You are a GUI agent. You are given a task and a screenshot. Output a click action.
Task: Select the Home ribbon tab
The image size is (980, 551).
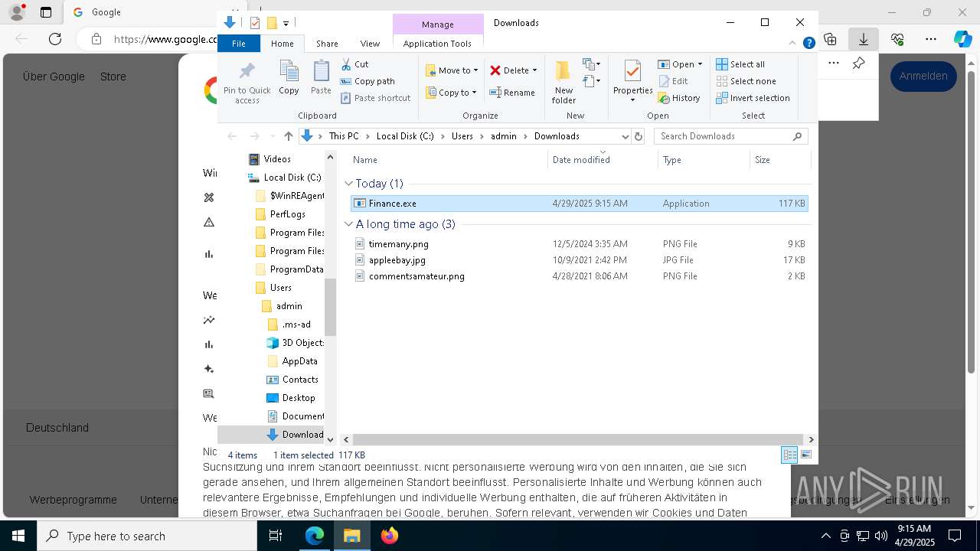tap(282, 44)
